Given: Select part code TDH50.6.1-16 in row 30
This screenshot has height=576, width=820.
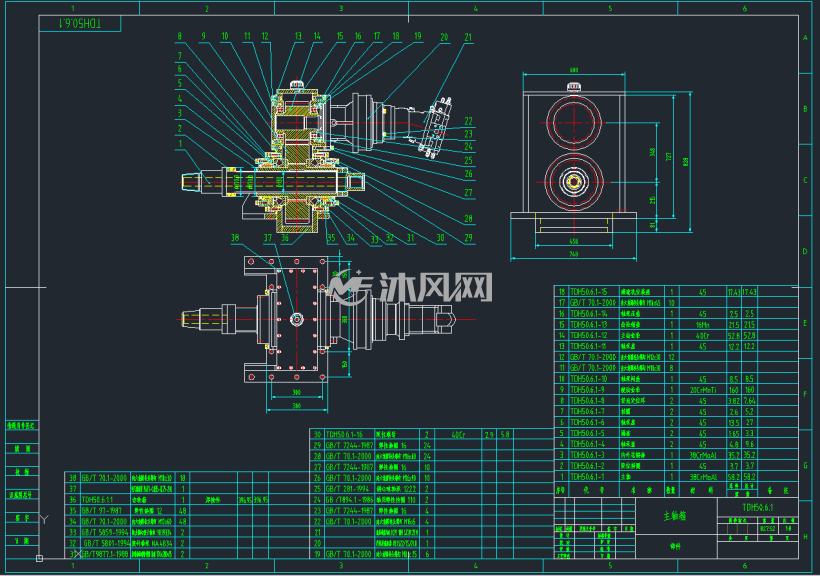Looking at the screenshot, I should [x=344, y=434].
